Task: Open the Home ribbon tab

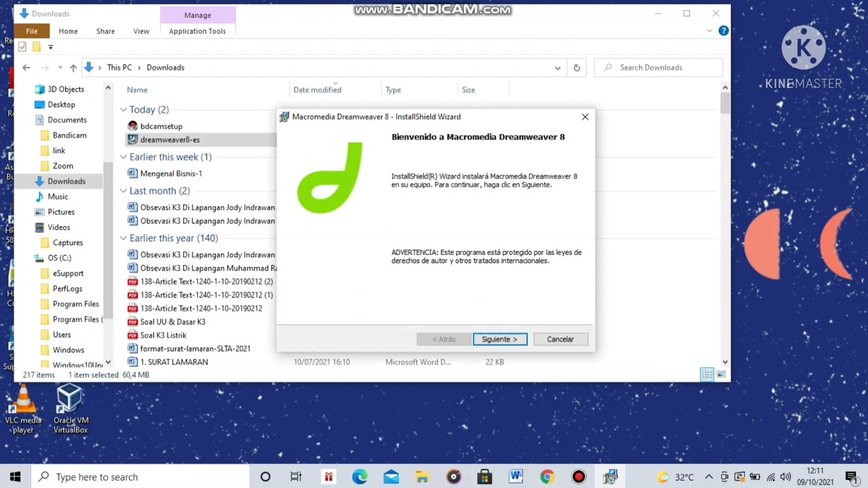Action: pos(68,31)
